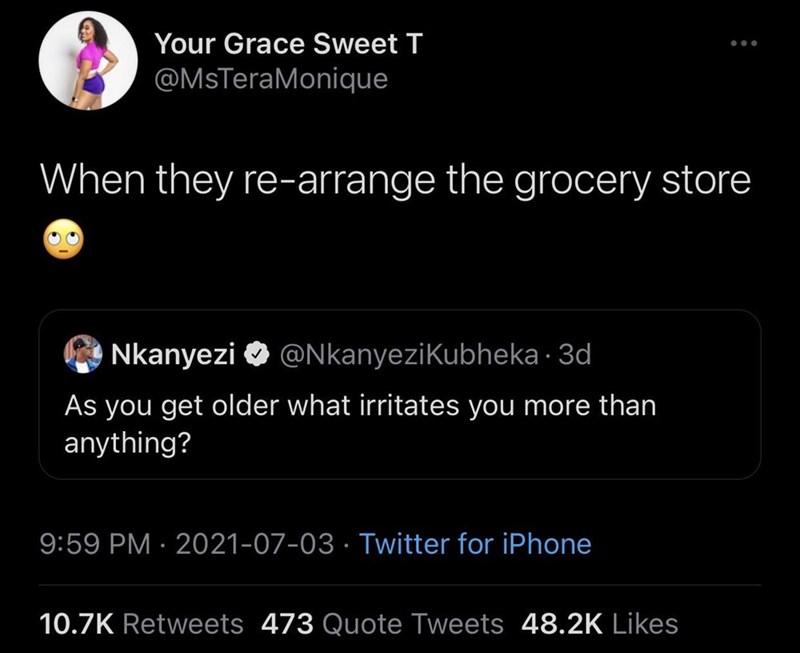The width and height of the screenshot is (800, 653).
Task: View the 473 Quote Tweets list
Action: point(381,624)
